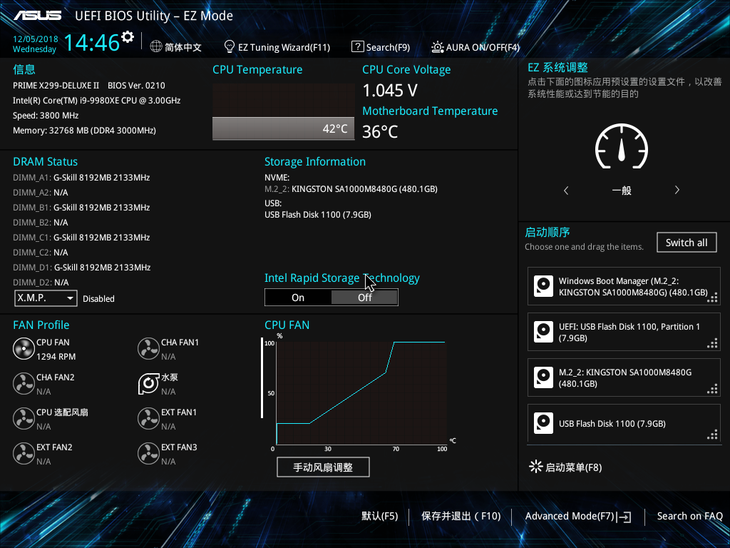Click the CPU FAN curve graph
Viewport: 730px width, 548px height.
click(x=361, y=392)
